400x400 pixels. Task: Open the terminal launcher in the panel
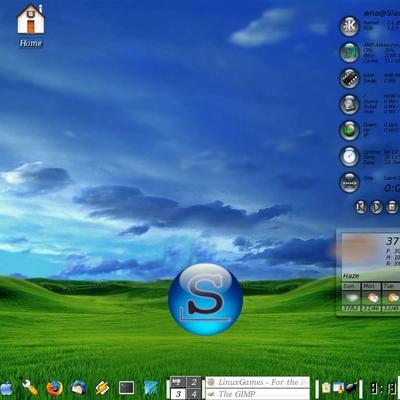click(127, 388)
